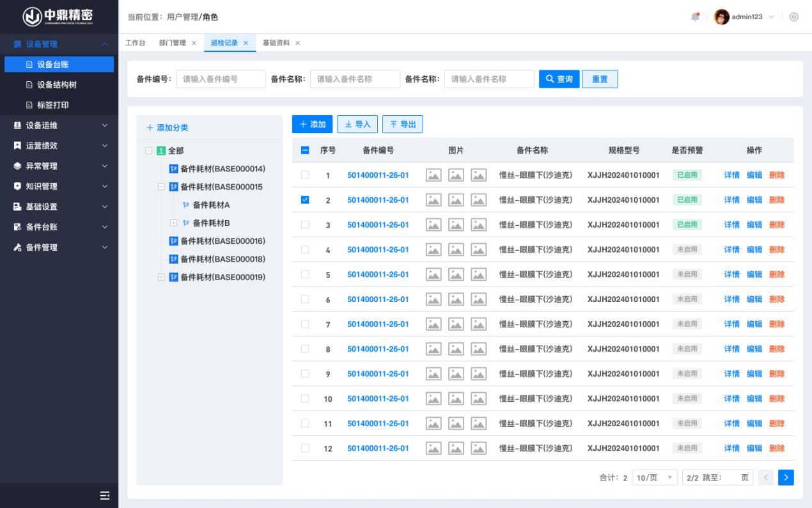Check the checkbox for row 5
The height and width of the screenshot is (508, 812).
coord(305,274)
